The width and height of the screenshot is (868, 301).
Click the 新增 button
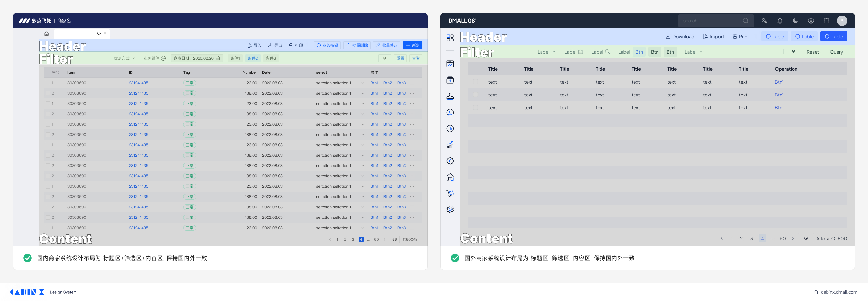[412, 45]
